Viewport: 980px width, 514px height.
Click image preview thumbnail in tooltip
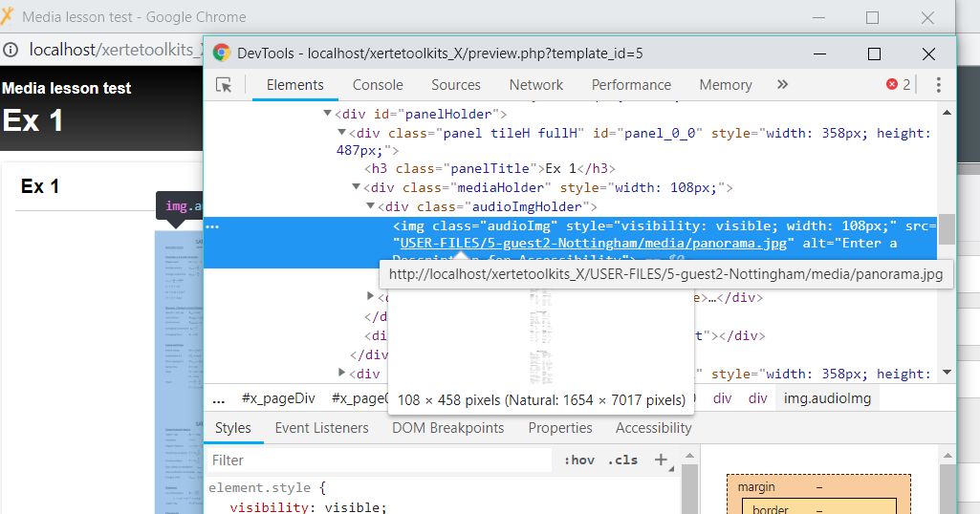[540, 337]
